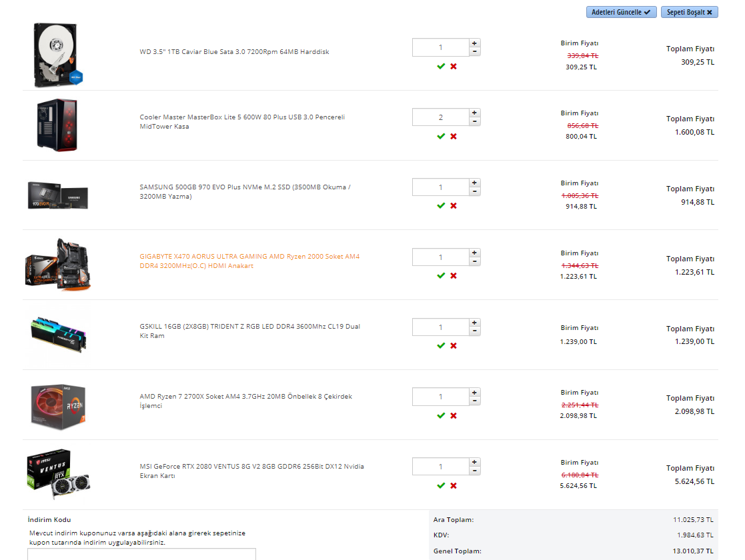Increase quantity of WD Caviar Blue harddisk
The width and height of the screenshot is (745, 560).
coord(474,43)
